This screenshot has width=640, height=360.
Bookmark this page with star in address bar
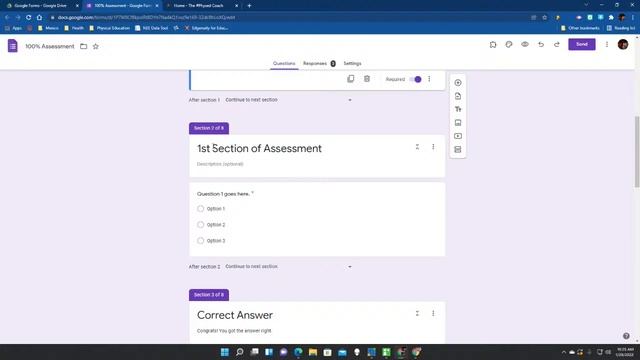[544, 18]
